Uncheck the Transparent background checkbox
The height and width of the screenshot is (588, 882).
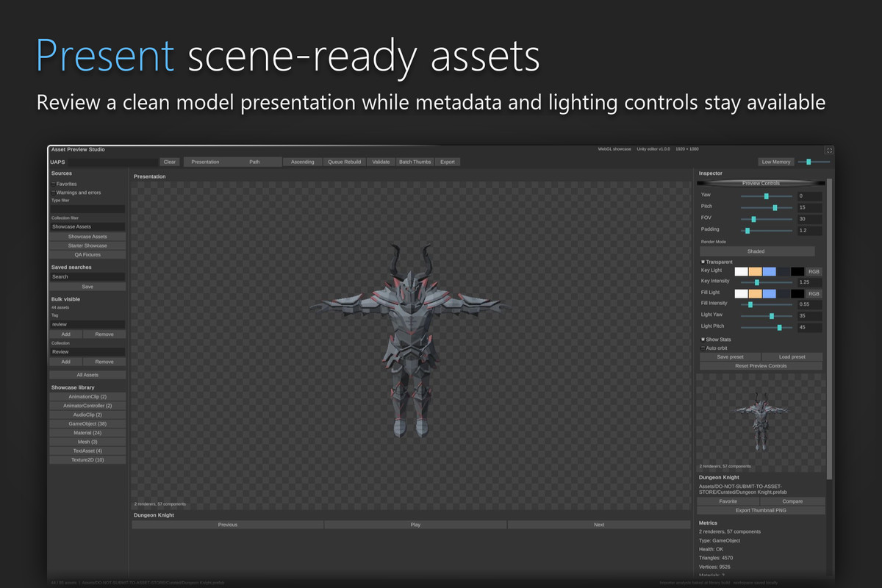pos(703,262)
